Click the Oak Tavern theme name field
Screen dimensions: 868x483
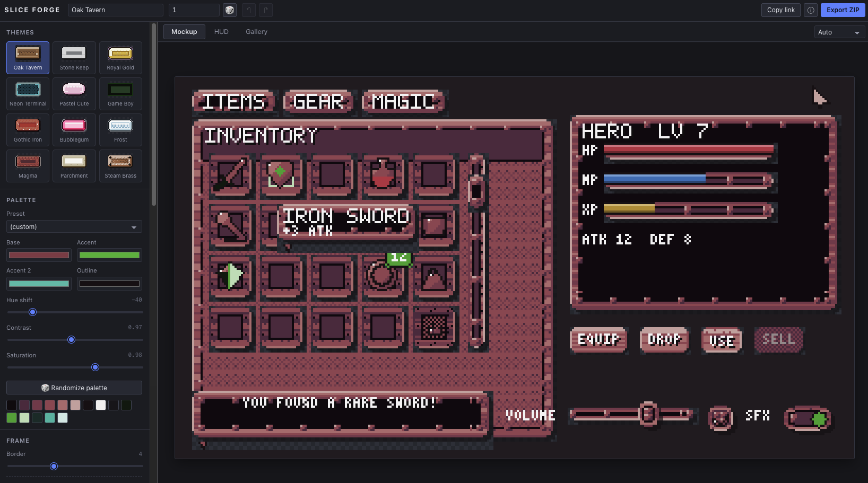pyautogui.click(x=116, y=10)
